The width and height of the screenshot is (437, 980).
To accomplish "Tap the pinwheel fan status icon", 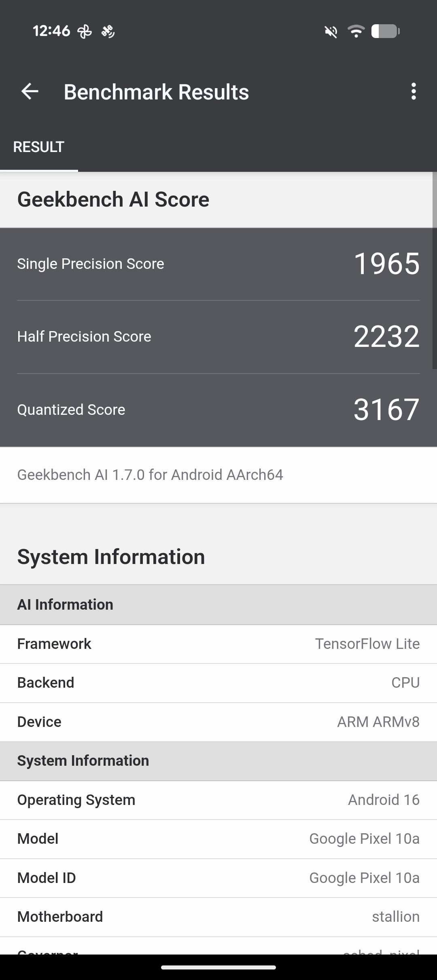I will coord(85,32).
